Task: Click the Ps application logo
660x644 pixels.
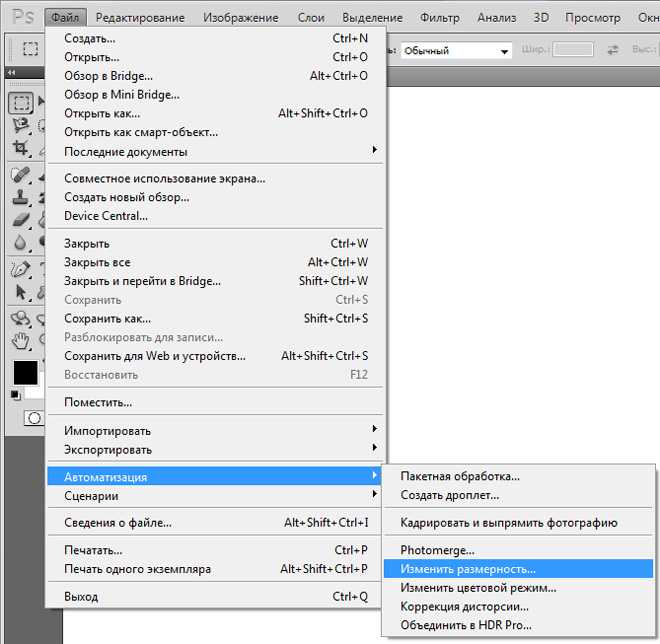Action: tap(23, 17)
